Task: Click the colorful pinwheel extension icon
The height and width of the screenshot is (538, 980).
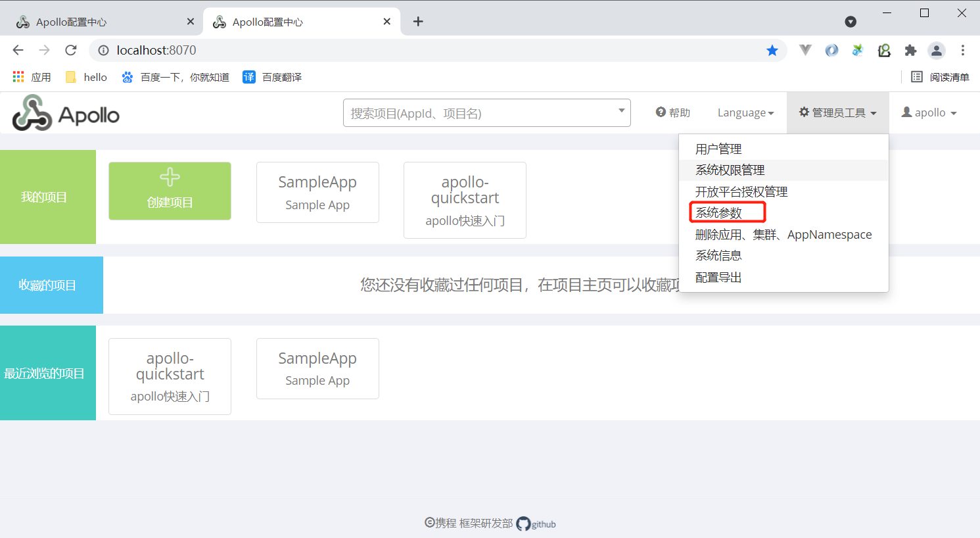Action: [x=858, y=50]
